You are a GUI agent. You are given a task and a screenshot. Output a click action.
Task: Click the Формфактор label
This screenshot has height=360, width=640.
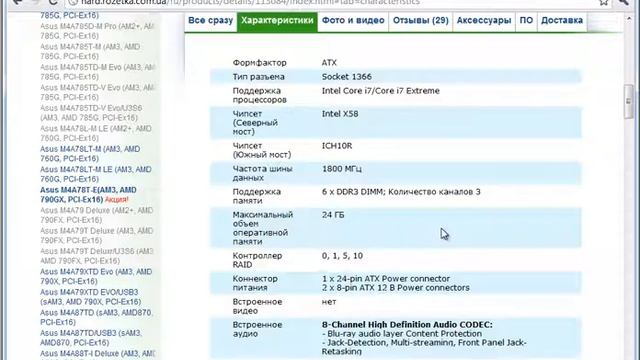click(x=260, y=63)
